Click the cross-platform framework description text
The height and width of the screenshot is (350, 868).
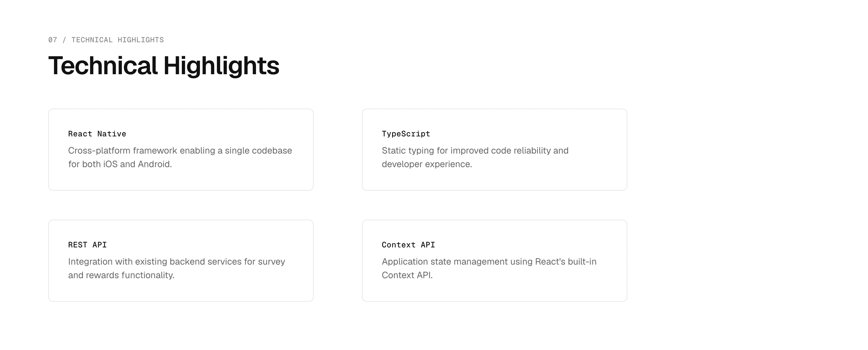(180, 157)
